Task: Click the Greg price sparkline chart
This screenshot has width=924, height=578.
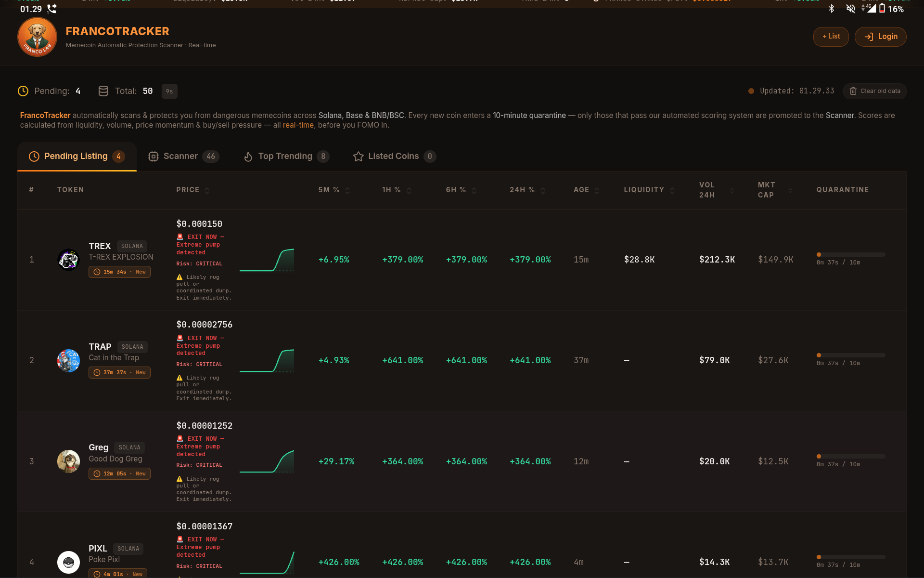Action: pos(267,461)
